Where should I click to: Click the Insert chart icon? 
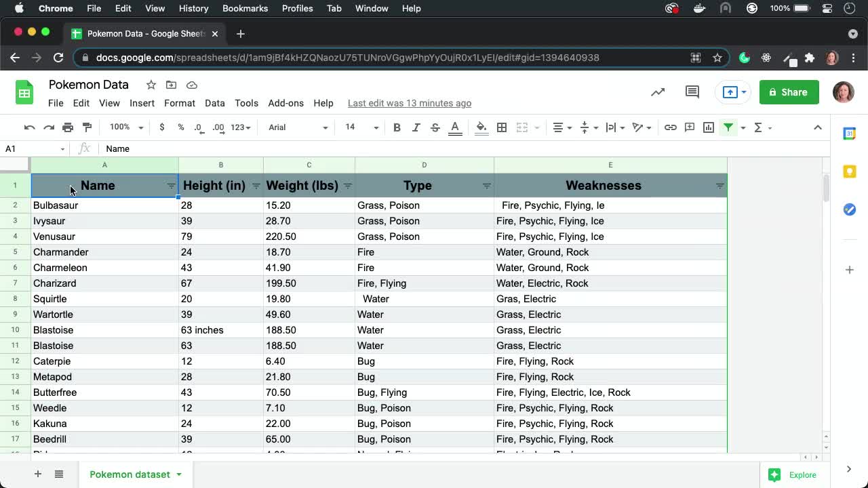coord(709,127)
